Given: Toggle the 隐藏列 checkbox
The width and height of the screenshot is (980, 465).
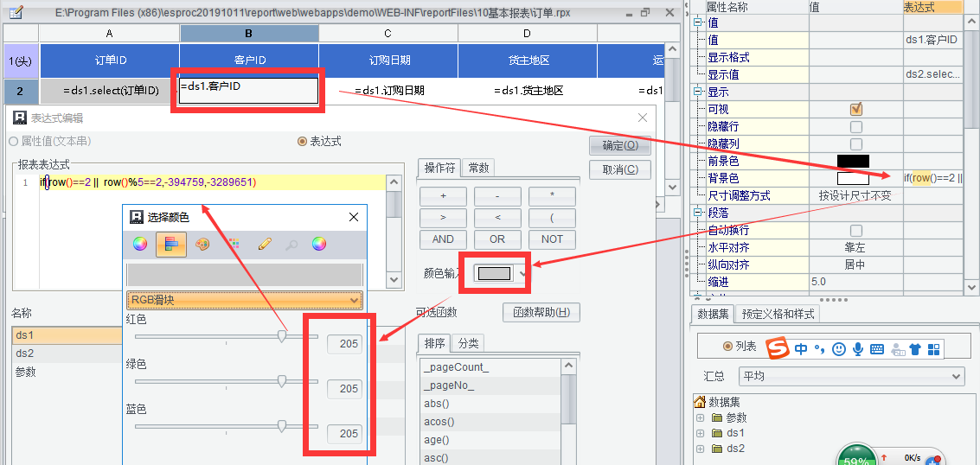Looking at the screenshot, I should 856,144.
